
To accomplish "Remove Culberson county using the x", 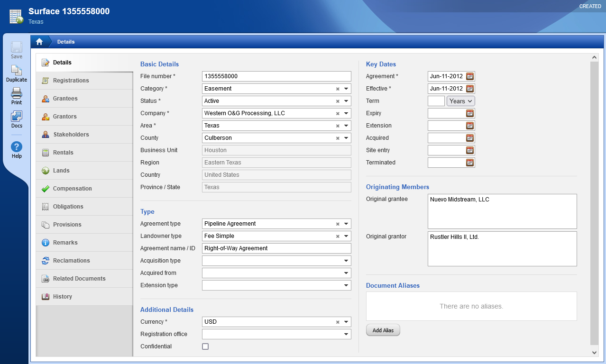I will pos(338,137).
